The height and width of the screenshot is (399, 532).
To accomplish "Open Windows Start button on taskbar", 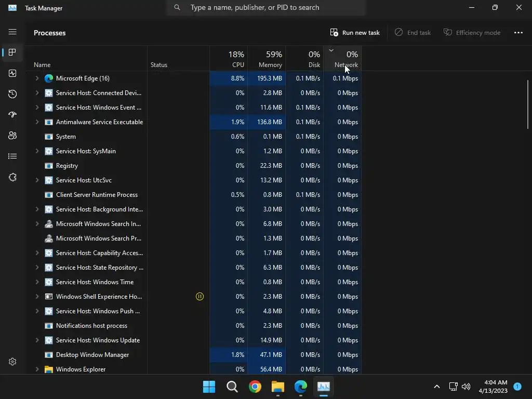I will click(209, 387).
